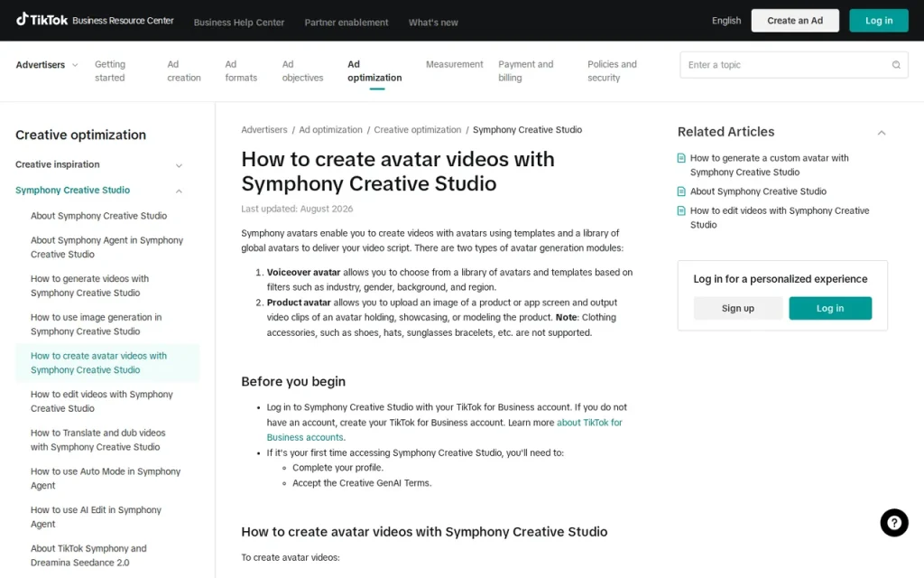
Task: Click the search magnifier icon
Action: pyautogui.click(x=896, y=65)
